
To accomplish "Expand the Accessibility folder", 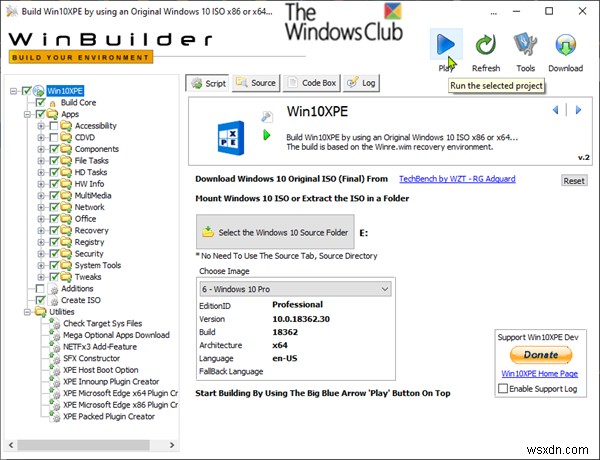I will (41, 126).
